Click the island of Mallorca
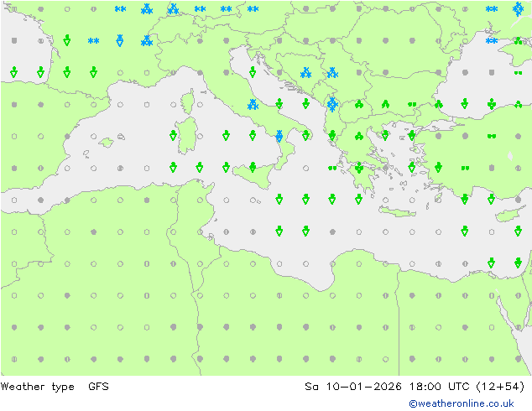The width and height of the screenshot is (532, 411). (106, 142)
